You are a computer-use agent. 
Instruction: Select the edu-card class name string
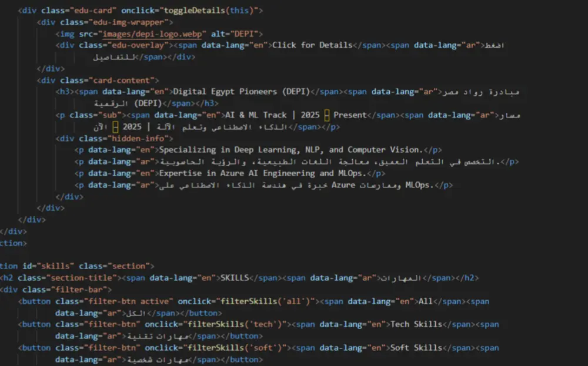[91, 10]
